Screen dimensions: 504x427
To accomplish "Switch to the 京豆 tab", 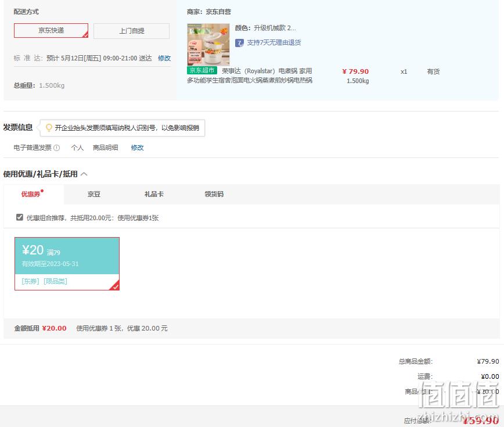I will pos(94,194).
